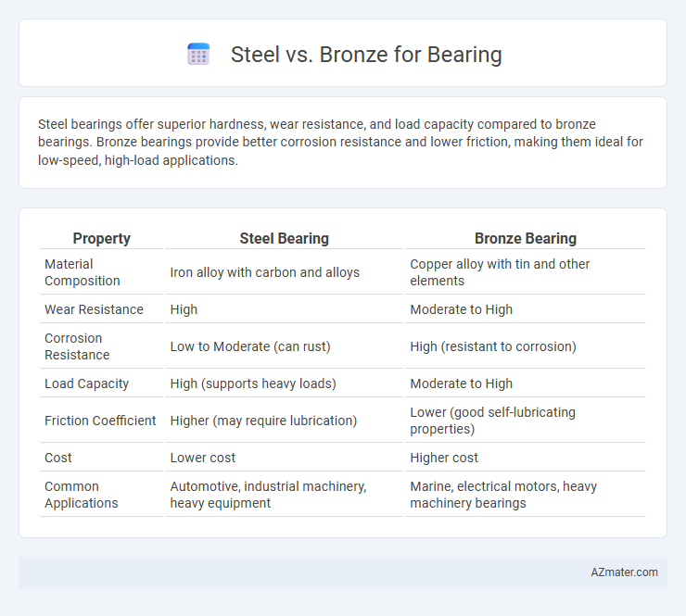Click the 'Common Applications' row label
The height and width of the screenshot is (616, 686).
(82, 495)
